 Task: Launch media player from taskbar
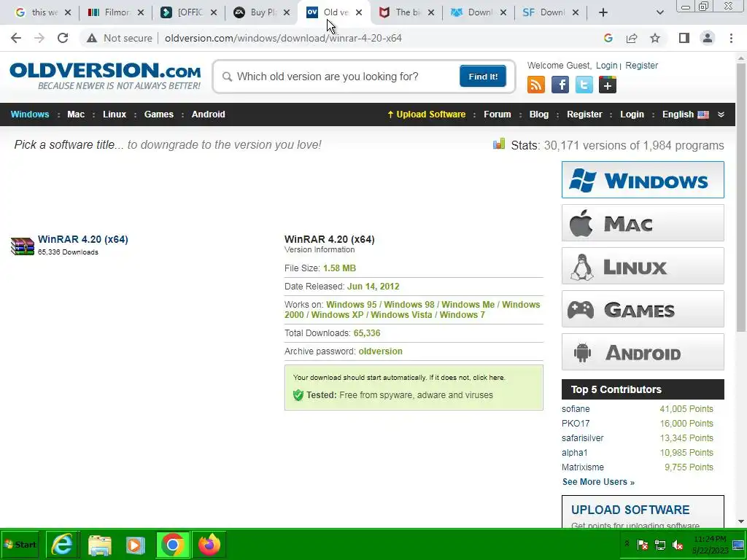(x=135, y=544)
